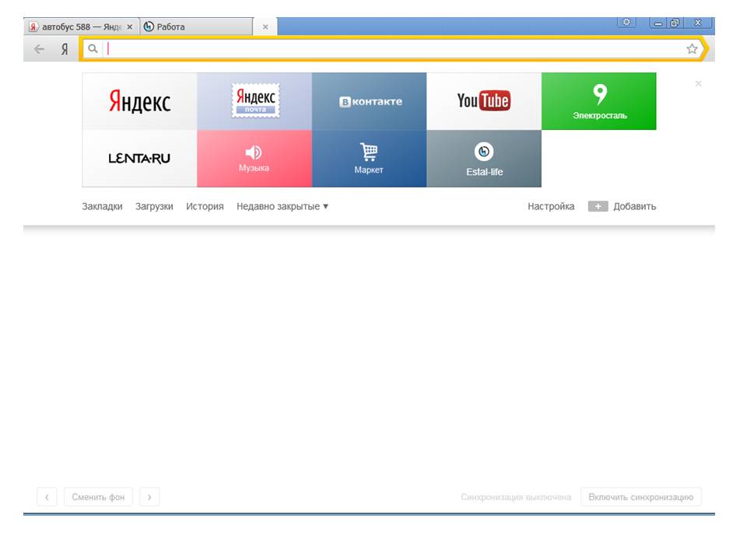The width and height of the screenshot is (747, 560).
Task: Close the 'автобус 588' tab
Action: tap(130, 27)
